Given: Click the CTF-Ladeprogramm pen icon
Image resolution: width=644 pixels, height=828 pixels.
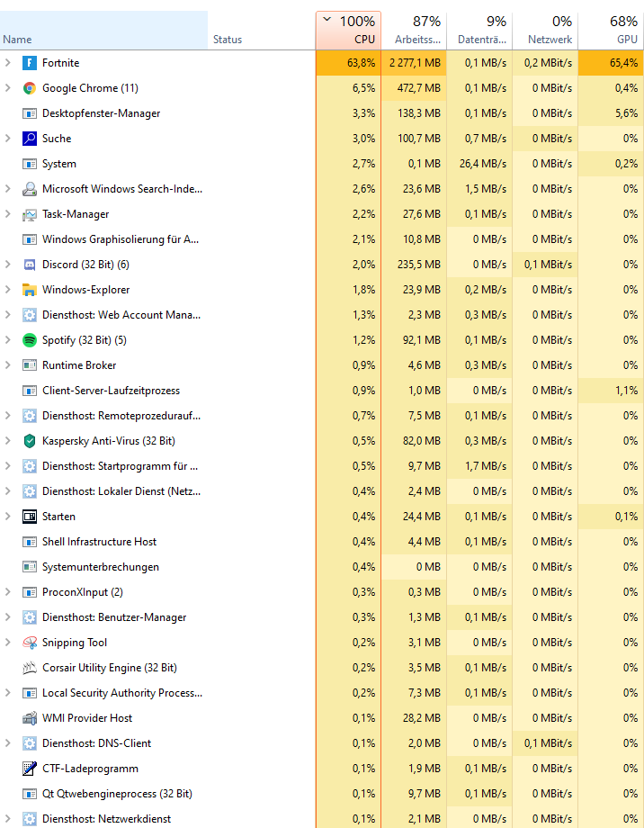Looking at the screenshot, I should click(x=30, y=769).
